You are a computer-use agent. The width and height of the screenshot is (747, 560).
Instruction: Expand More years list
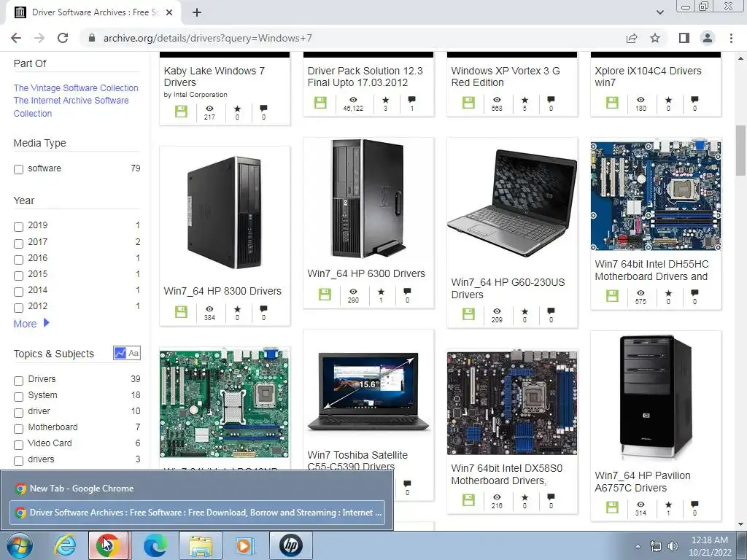[x=31, y=324]
